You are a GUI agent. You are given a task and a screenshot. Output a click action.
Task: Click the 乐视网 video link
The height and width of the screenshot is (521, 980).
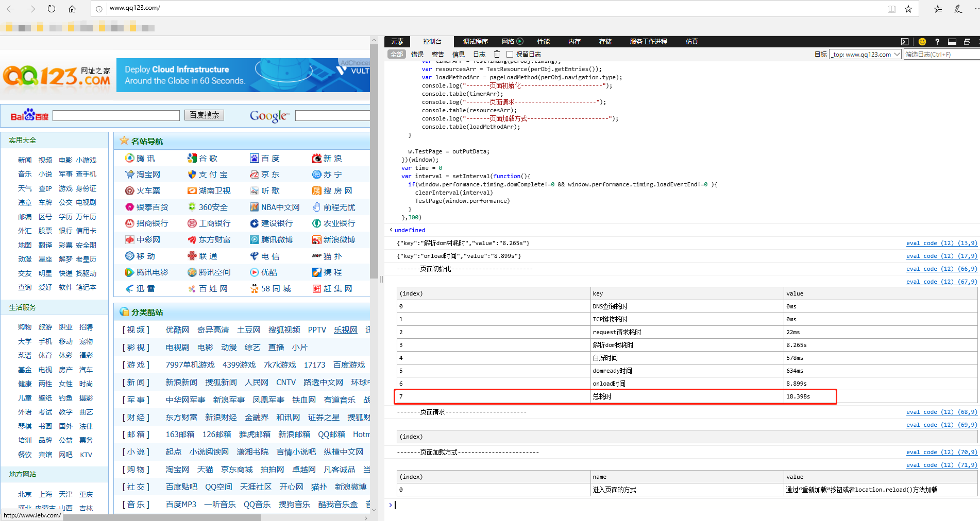coord(345,330)
